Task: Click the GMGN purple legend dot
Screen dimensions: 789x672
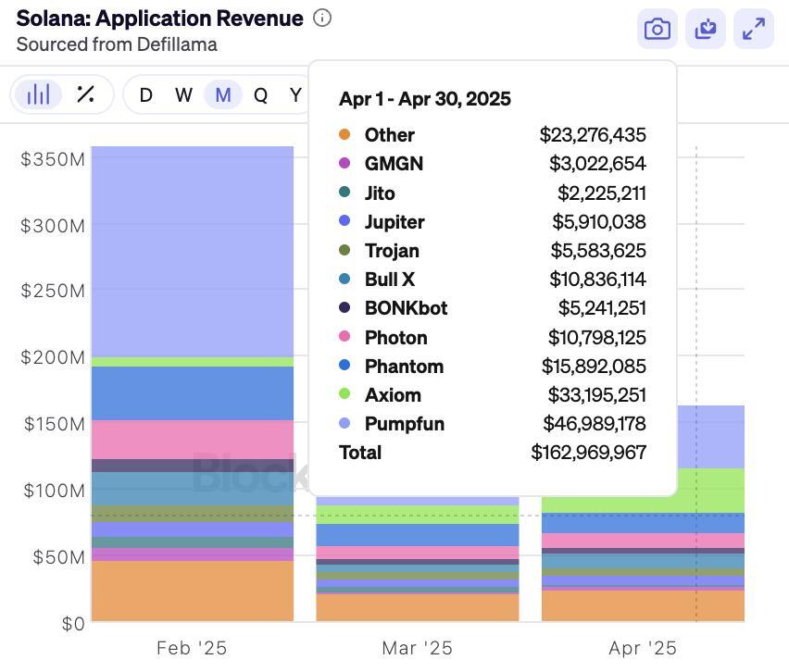Action: point(344,163)
